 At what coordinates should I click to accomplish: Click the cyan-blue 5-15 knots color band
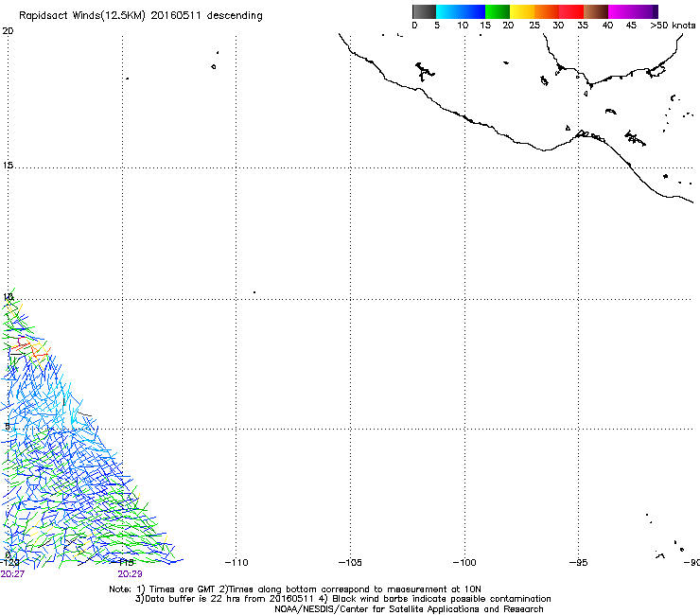click(461, 11)
